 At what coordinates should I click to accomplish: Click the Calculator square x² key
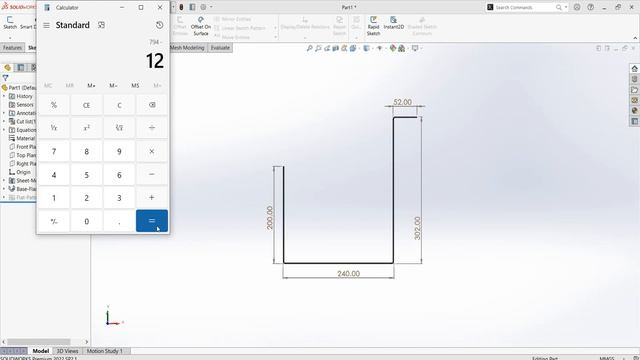[87, 128]
